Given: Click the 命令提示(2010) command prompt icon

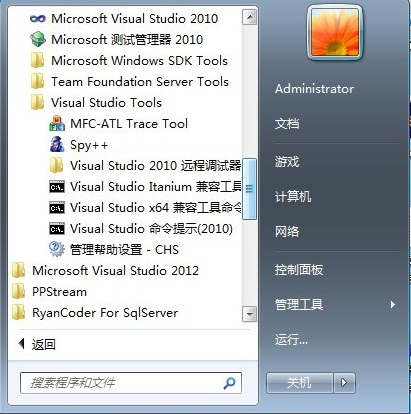Looking at the screenshot, I should (57, 229).
